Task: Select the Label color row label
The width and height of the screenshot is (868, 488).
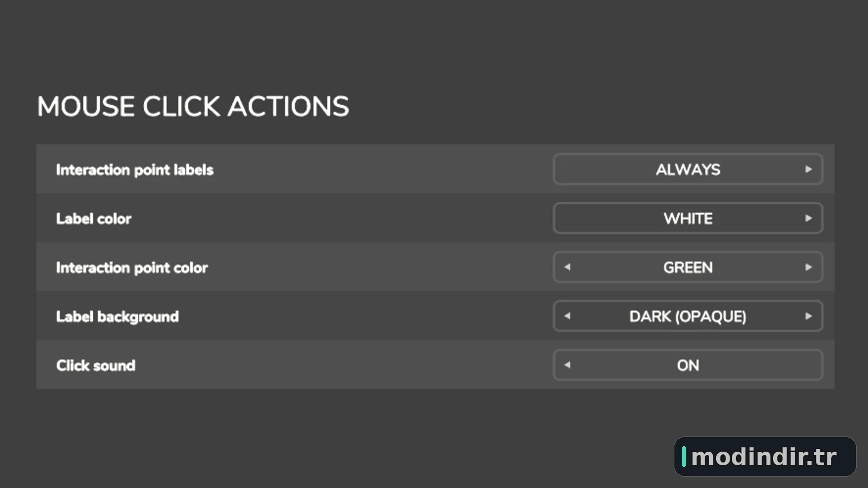Action: 94,219
